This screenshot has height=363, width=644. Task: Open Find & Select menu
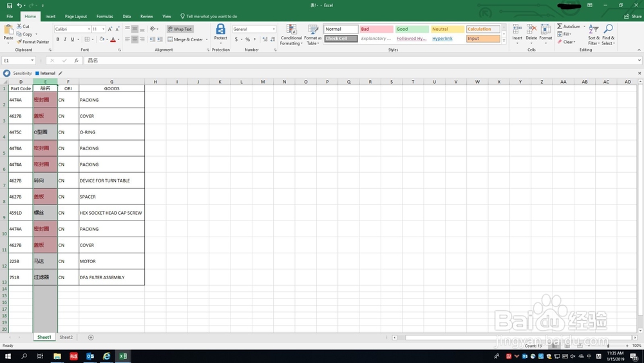(609, 35)
